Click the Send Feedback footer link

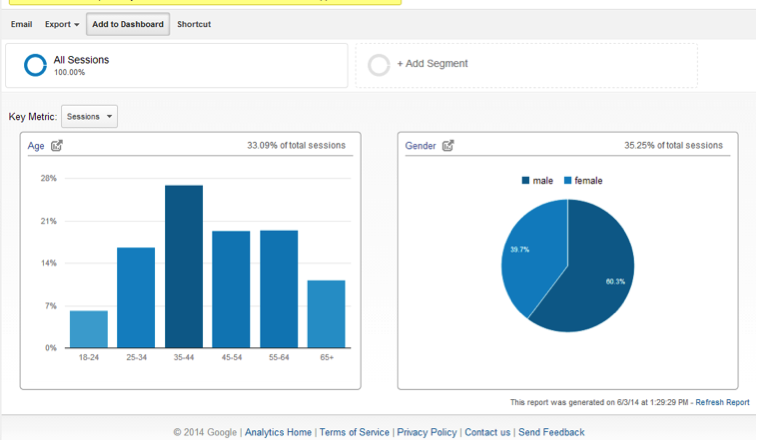tap(551, 432)
